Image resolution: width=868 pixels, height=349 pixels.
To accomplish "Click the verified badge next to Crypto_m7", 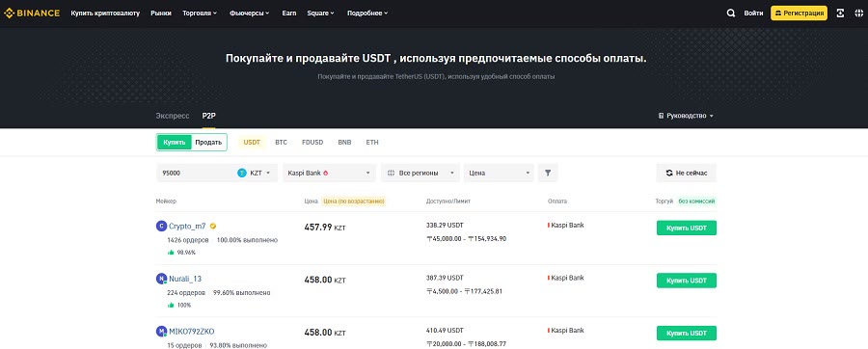I will [213, 227].
